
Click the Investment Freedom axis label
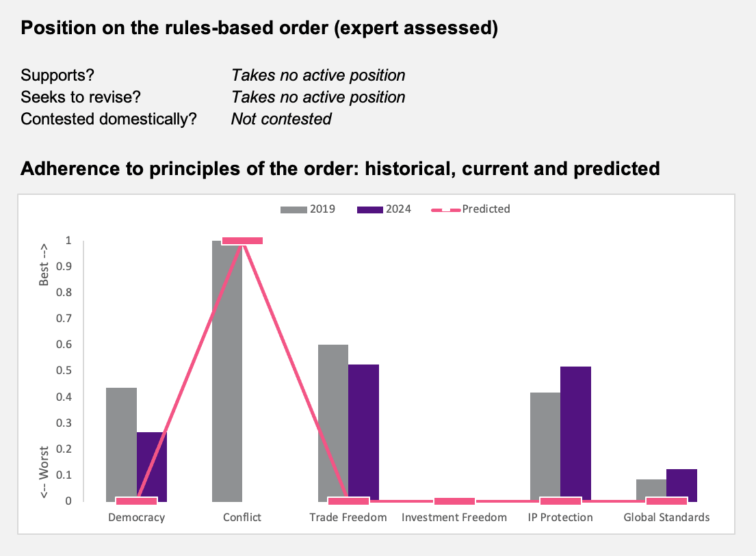pos(454,518)
